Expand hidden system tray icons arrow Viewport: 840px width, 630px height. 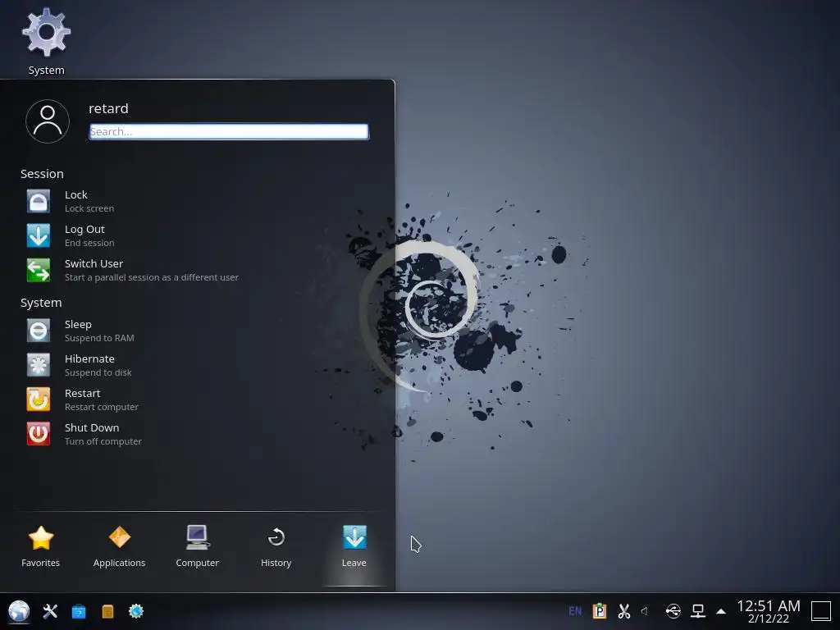tap(721, 611)
